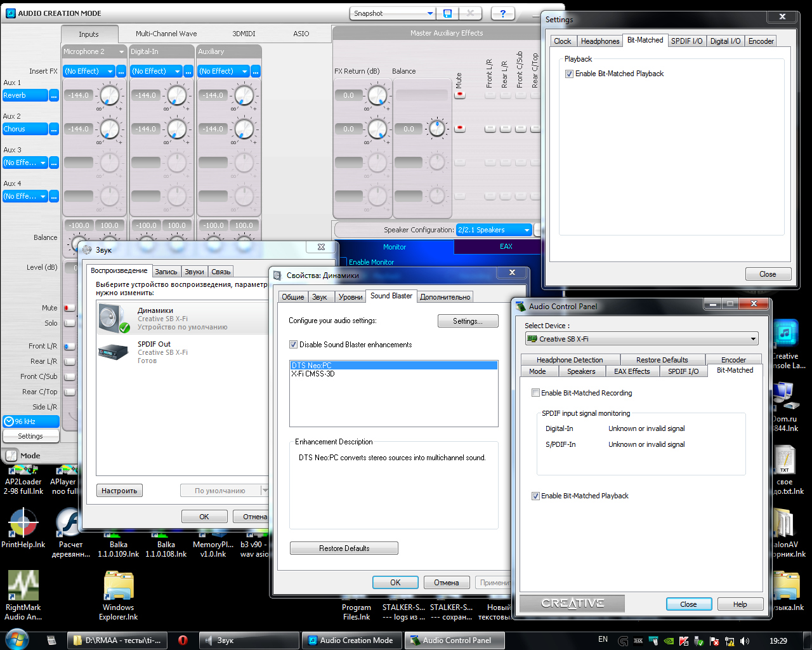Open the Multi-Channel Wave tab
Image resolution: width=812 pixels, height=650 pixels.
pyautogui.click(x=166, y=34)
